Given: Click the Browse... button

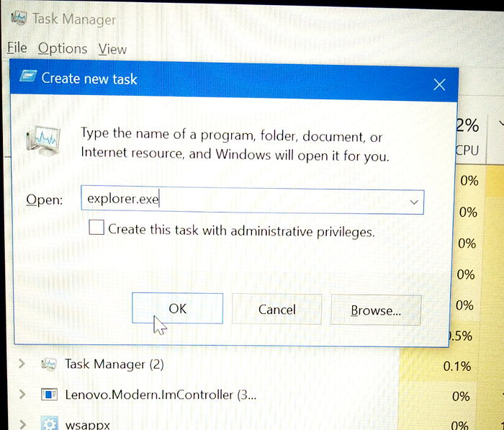Looking at the screenshot, I should point(376,310).
